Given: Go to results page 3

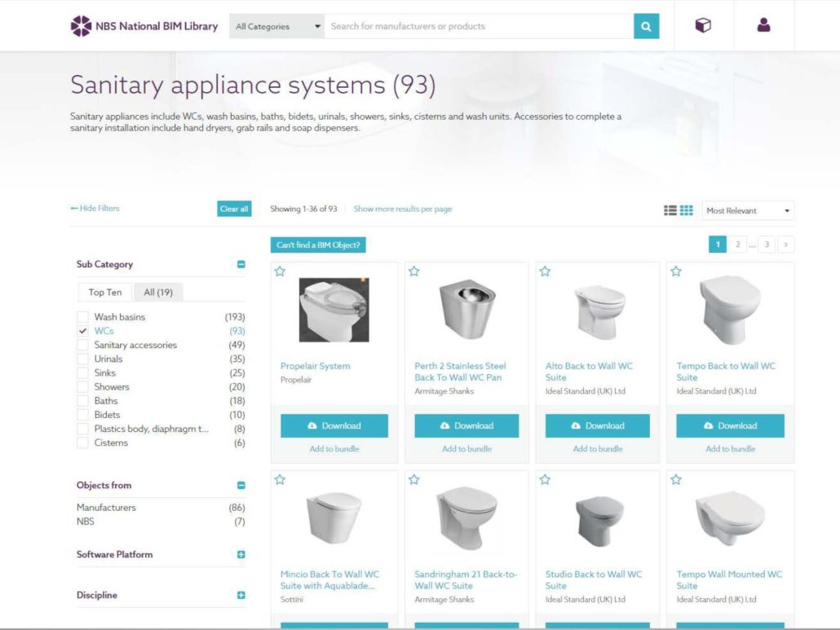Looking at the screenshot, I should (x=767, y=245).
